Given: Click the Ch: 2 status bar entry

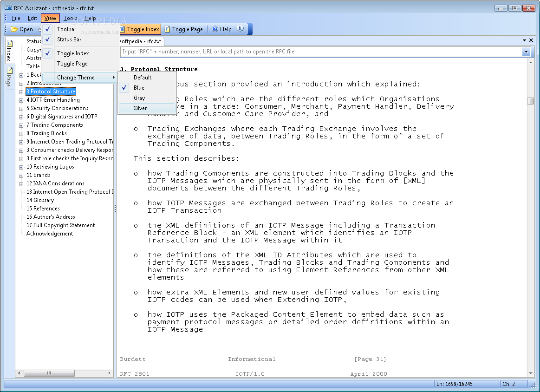Looking at the screenshot, I should pyautogui.click(x=514, y=384).
